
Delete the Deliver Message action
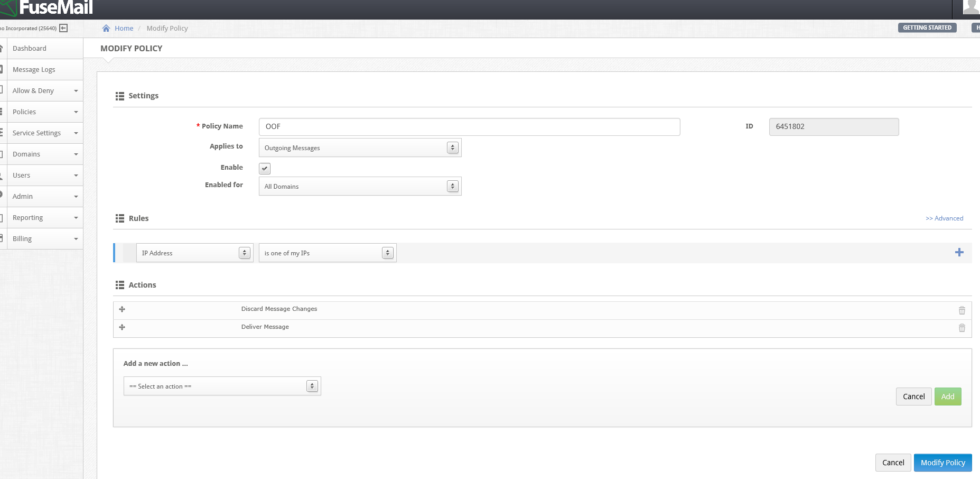pyautogui.click(x=962, y=328)
